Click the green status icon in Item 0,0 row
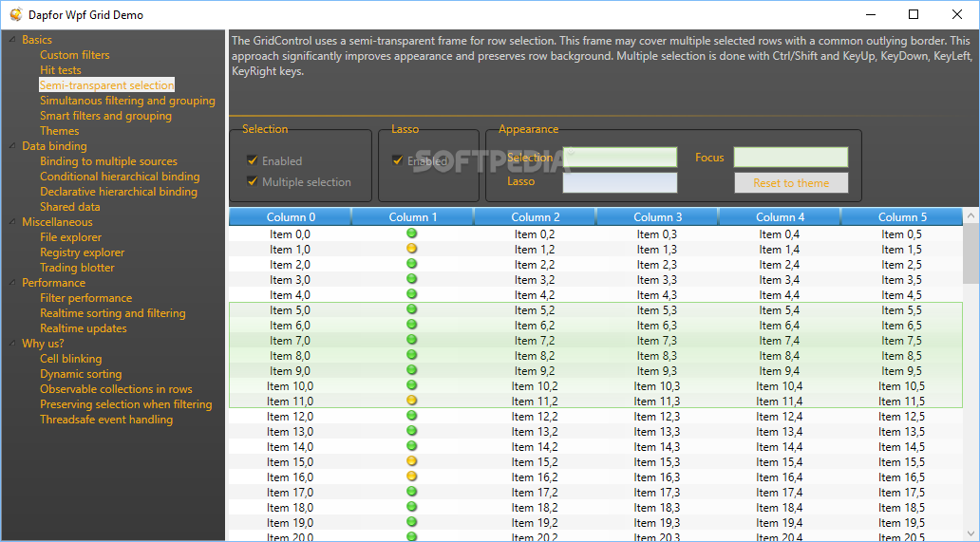The height and width of the screenshot is (542, 980). pos(411,234)
